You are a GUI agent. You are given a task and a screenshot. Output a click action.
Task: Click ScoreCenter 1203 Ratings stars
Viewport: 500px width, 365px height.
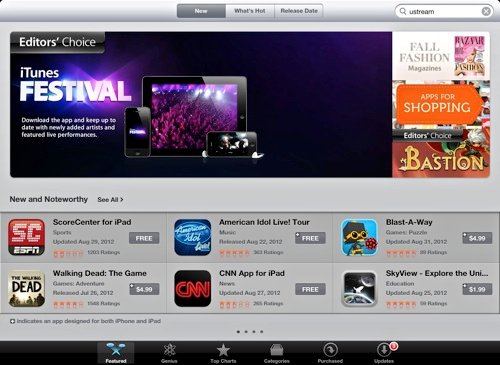68,253
